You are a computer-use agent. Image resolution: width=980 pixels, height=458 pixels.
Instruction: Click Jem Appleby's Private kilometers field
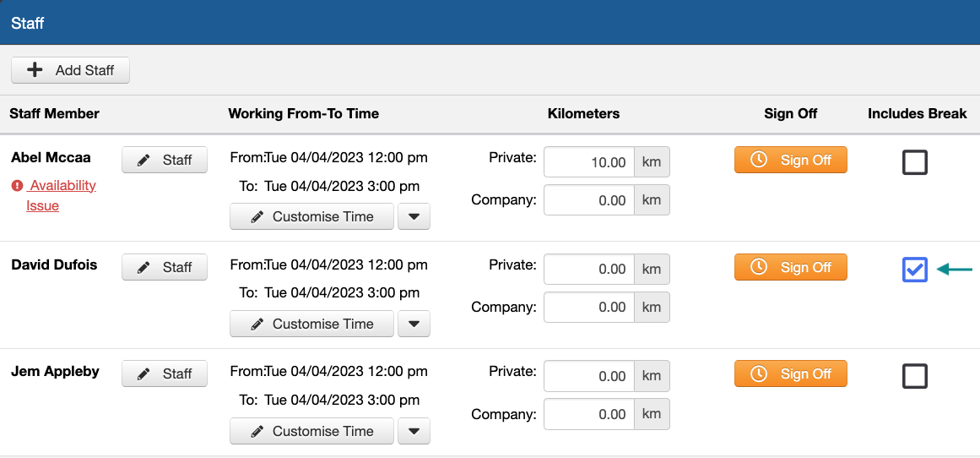click(588, 376)
